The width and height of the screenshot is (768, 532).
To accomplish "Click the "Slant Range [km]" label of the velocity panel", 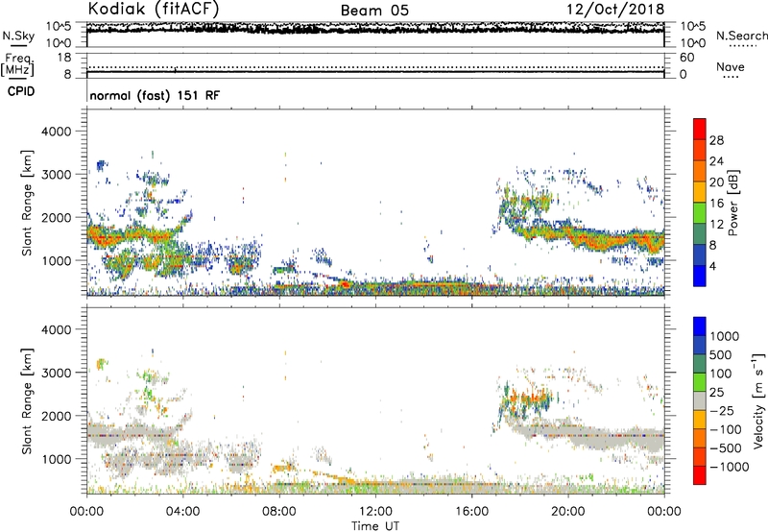I will click(x=27, y=401).
